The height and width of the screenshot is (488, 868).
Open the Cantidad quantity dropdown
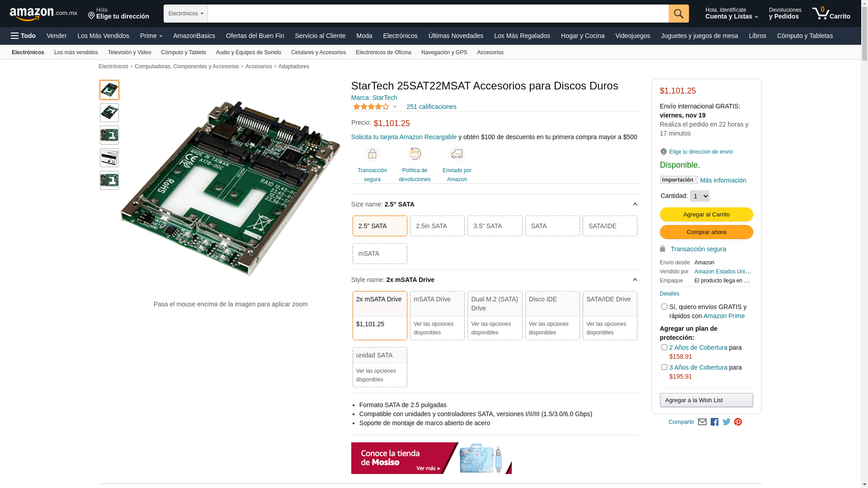click(699, 196)
